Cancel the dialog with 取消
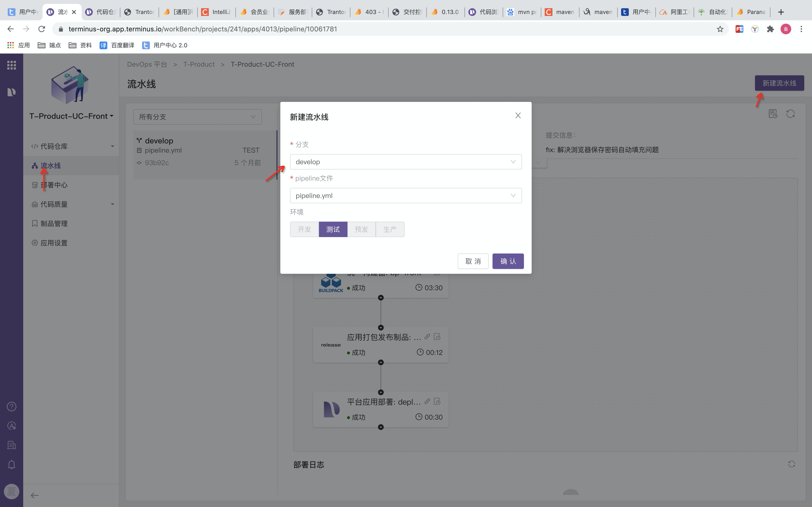 click(x=473, y=261)
